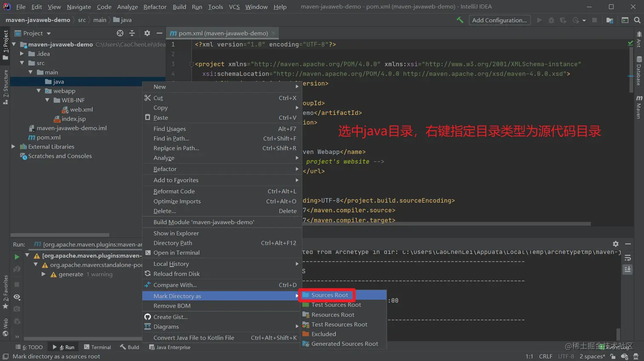Open New submenu in context menu
This screenshot has width=644, height=361.
(x=222, y=86)
